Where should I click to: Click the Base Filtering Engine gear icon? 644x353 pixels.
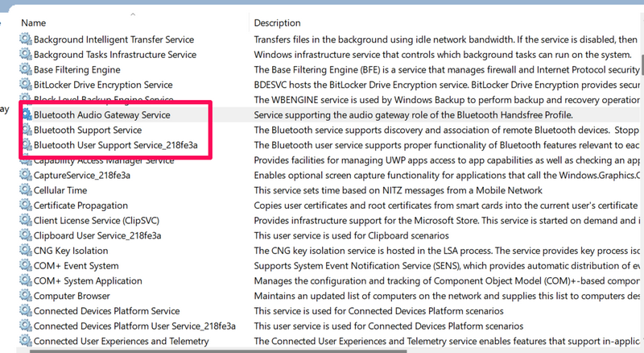coord(26,70)
